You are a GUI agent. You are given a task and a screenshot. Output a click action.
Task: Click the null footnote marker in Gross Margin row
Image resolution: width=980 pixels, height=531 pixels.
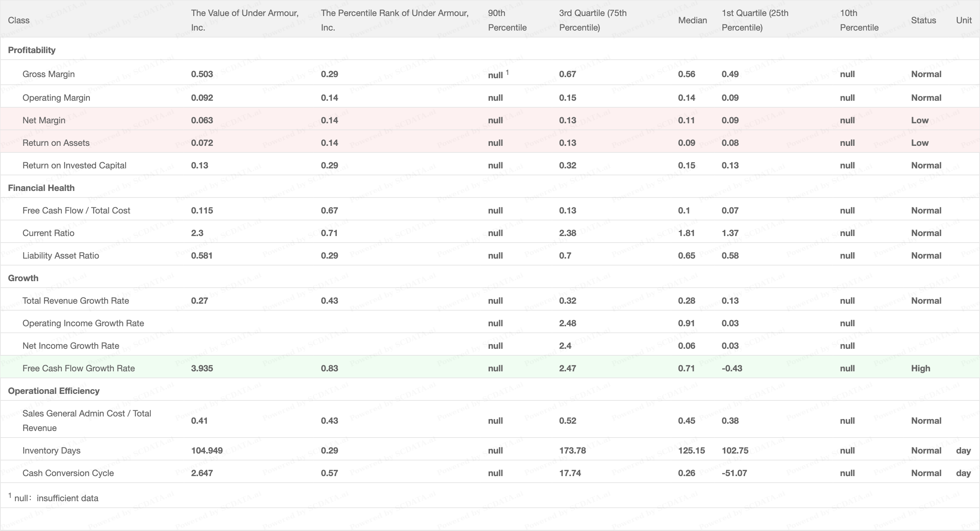click(507, 72)
